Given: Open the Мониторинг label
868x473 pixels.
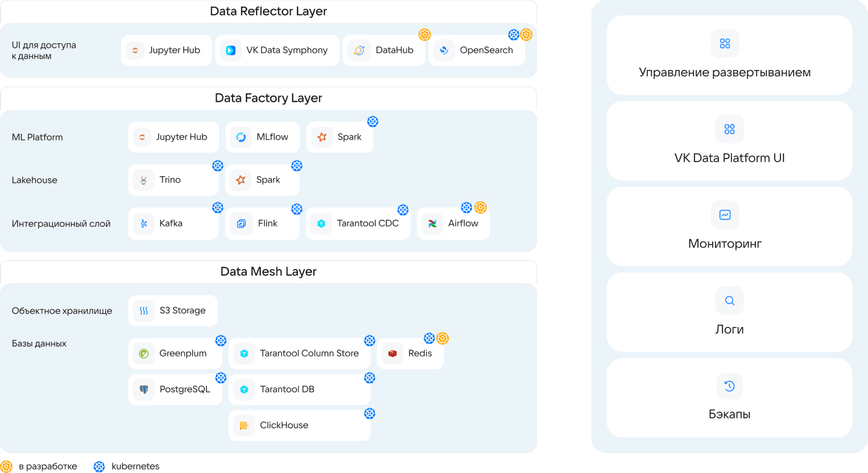Looking at the screenshot, I should [725, 244].
